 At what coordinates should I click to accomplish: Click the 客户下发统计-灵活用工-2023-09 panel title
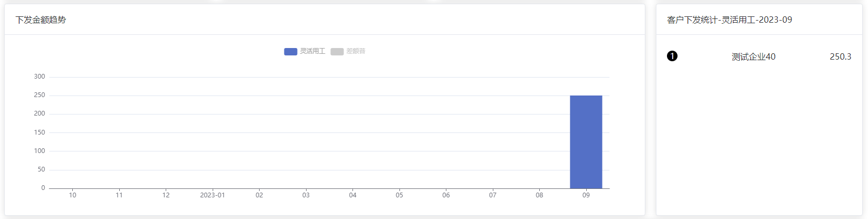pyautogui.click(x=729, y=20)
